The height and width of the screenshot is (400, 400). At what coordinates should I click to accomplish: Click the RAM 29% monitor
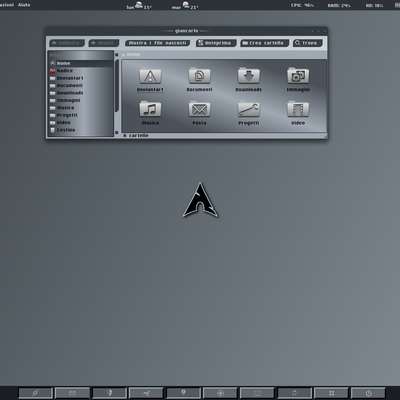[x=339, y=5]
